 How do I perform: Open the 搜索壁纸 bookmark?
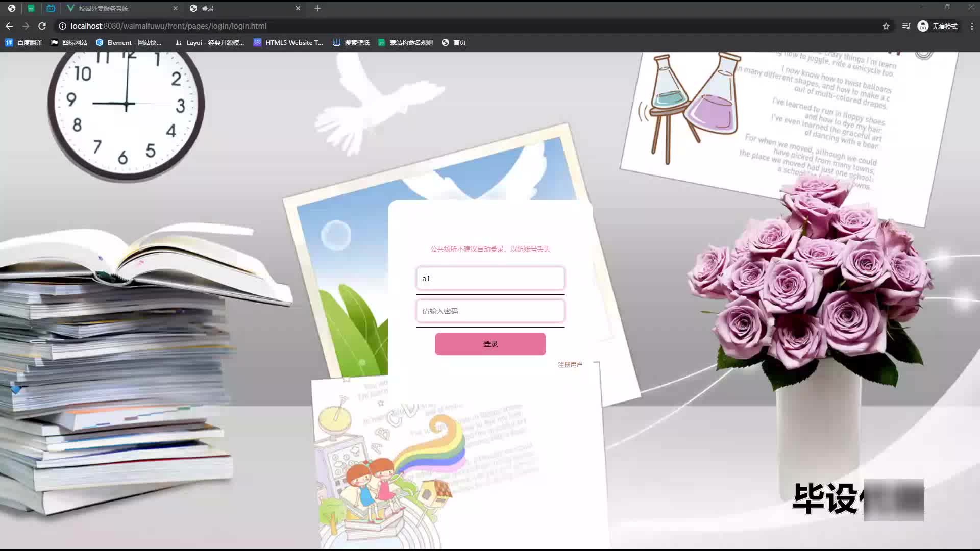pos(351,43)
